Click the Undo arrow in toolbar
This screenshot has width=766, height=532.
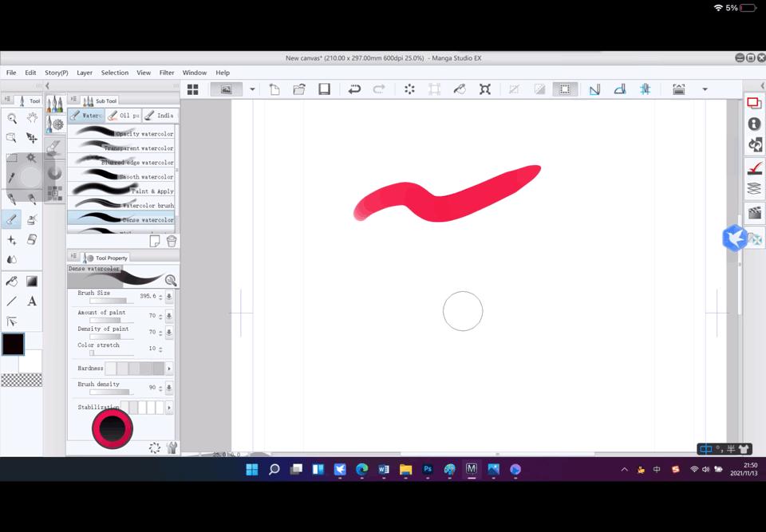354,89
